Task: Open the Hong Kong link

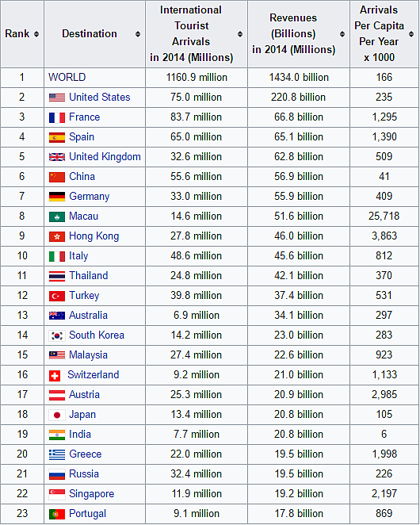Action: [94, 236]
